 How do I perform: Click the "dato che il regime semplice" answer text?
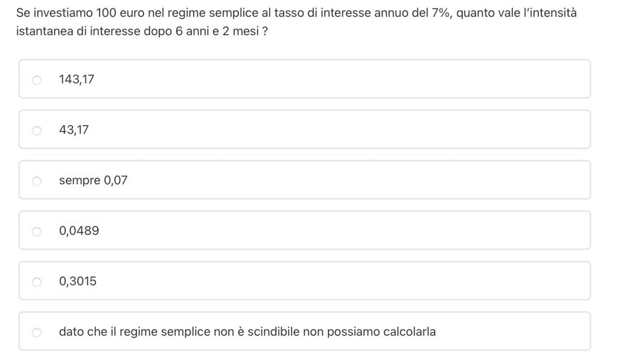click(x=247, y=331)
